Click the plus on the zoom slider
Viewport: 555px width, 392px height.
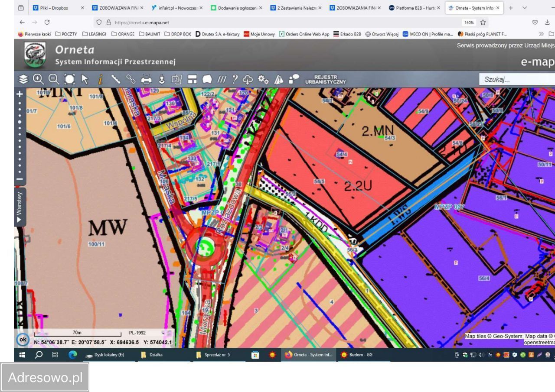click(19, 94)
